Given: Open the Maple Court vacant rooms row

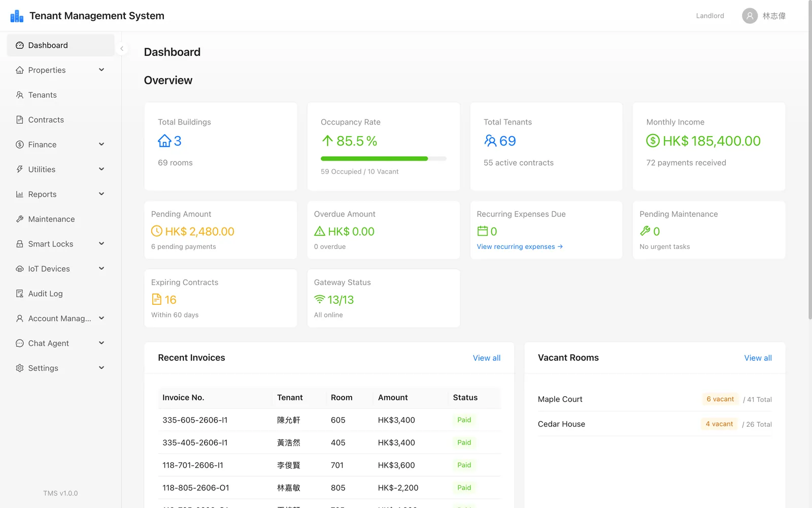Looking at the screenshot, I should 655,399.
